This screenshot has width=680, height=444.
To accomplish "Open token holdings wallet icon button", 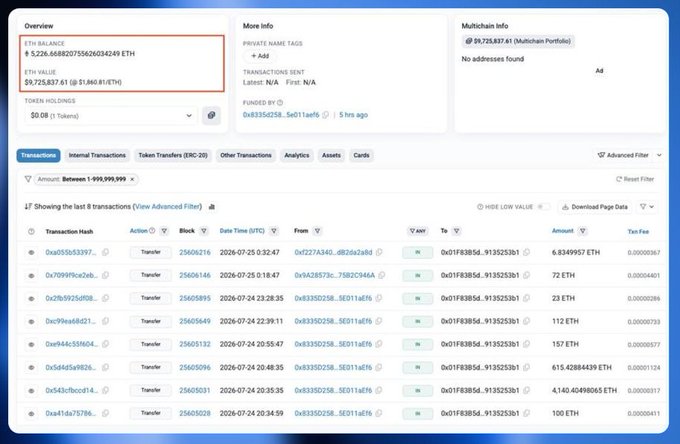I will click(x=211, y=115).
